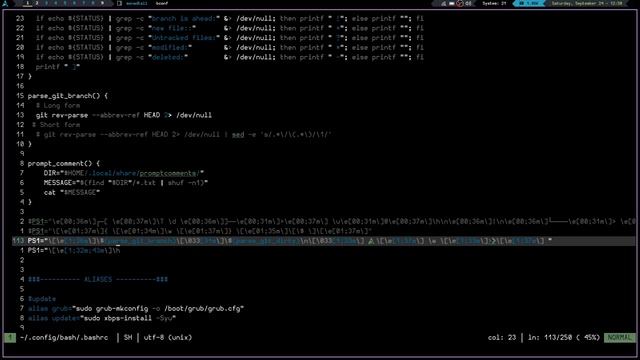Click the grep 'modified:' line

(229, 48)
